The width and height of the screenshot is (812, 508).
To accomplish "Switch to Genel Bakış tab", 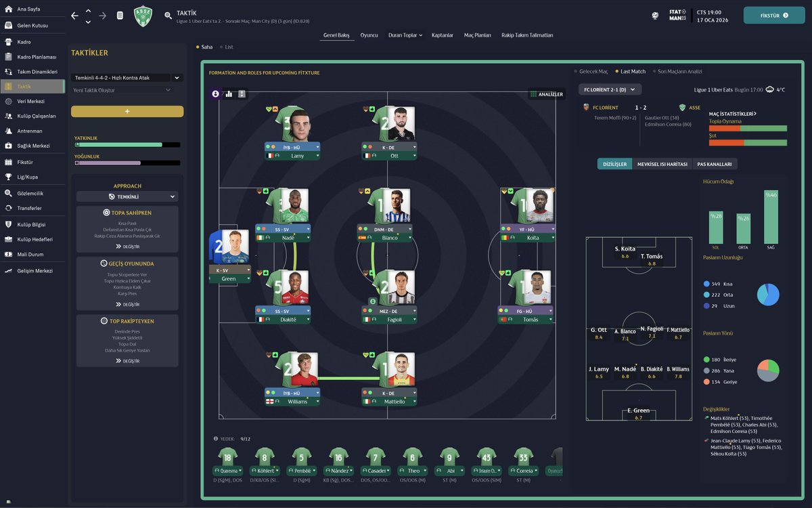I will [336, 35].
